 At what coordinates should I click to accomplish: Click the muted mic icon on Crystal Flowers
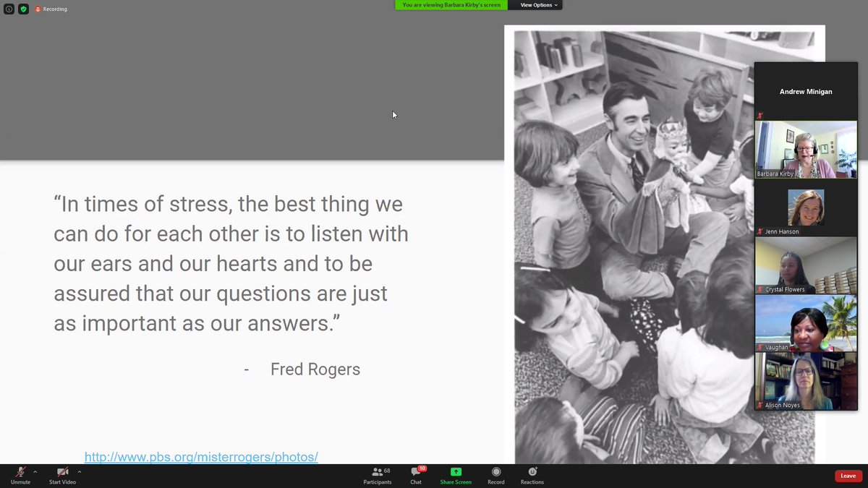coord(761,289)
